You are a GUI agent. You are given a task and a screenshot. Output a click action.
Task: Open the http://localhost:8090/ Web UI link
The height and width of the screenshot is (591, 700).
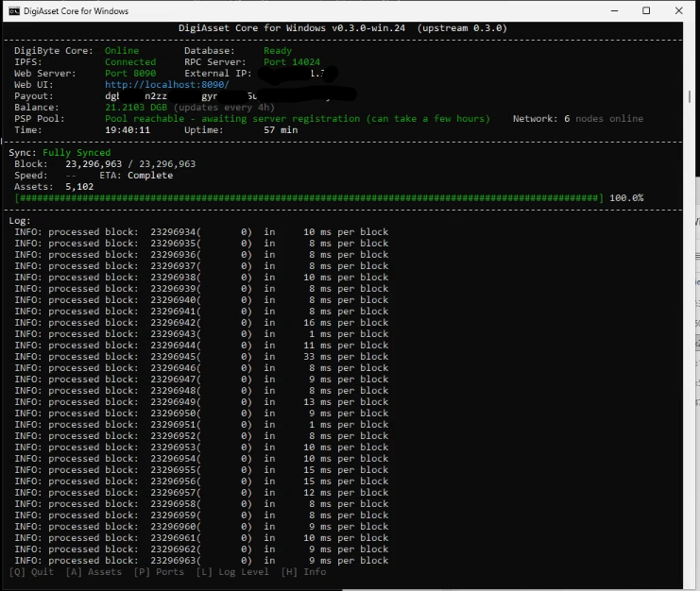coord(167,85)
